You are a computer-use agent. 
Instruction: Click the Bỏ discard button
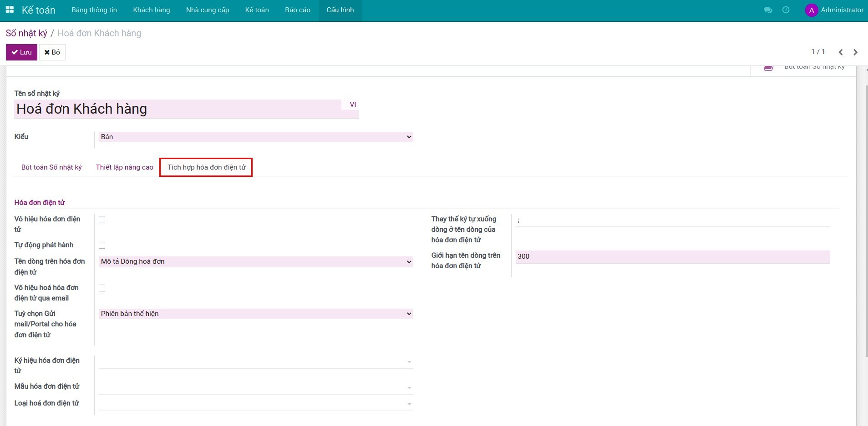coord(52,52)
